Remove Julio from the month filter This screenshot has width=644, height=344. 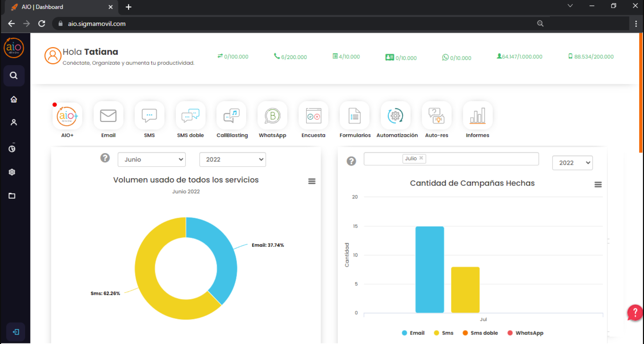(x=421, y=158)
